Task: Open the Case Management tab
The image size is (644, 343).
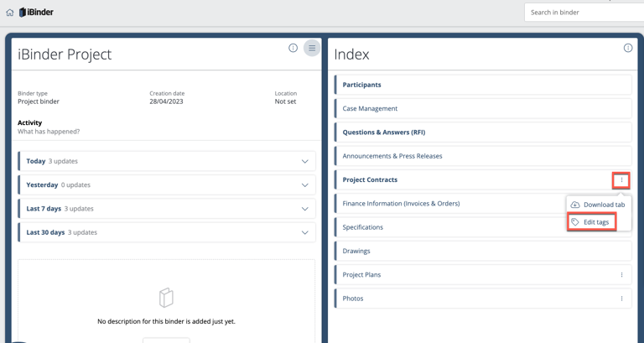Action: 370,108
